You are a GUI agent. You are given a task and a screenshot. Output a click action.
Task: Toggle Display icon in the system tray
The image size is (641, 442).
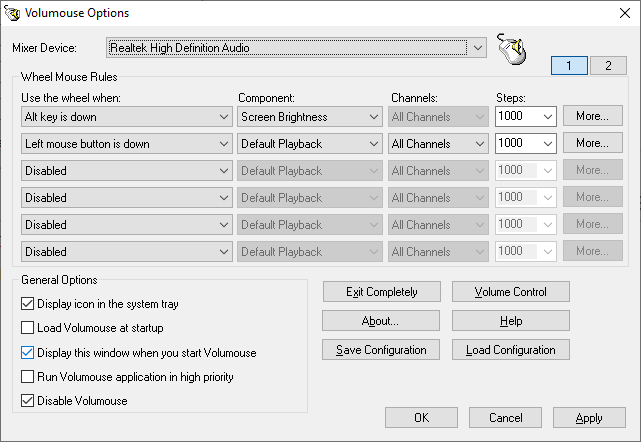tap(28, 303)
